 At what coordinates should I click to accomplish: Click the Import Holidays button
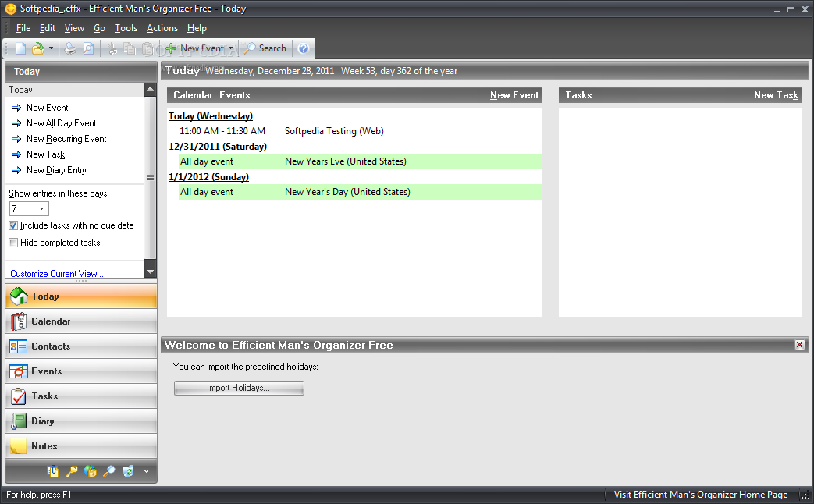(x=239, y=388)
